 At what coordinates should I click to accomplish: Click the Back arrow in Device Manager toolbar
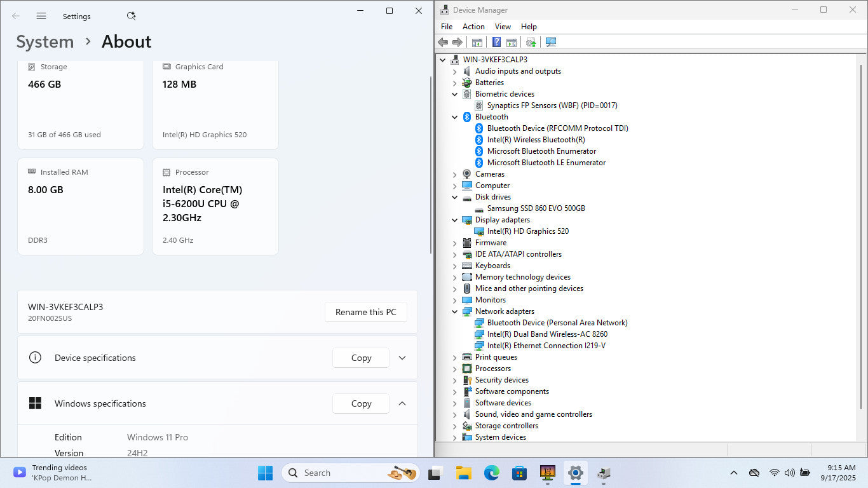[443, 43]
